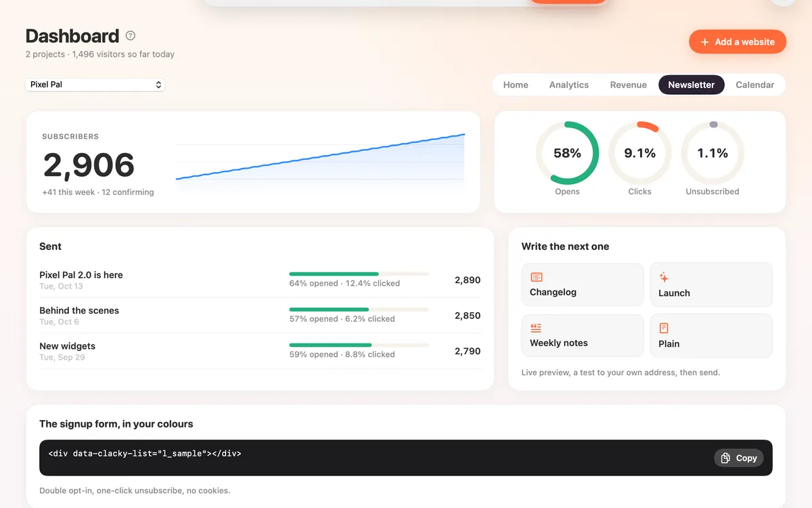Open the Analytics tab
Viewport: 812px width, 508px height.
(569, 85)
